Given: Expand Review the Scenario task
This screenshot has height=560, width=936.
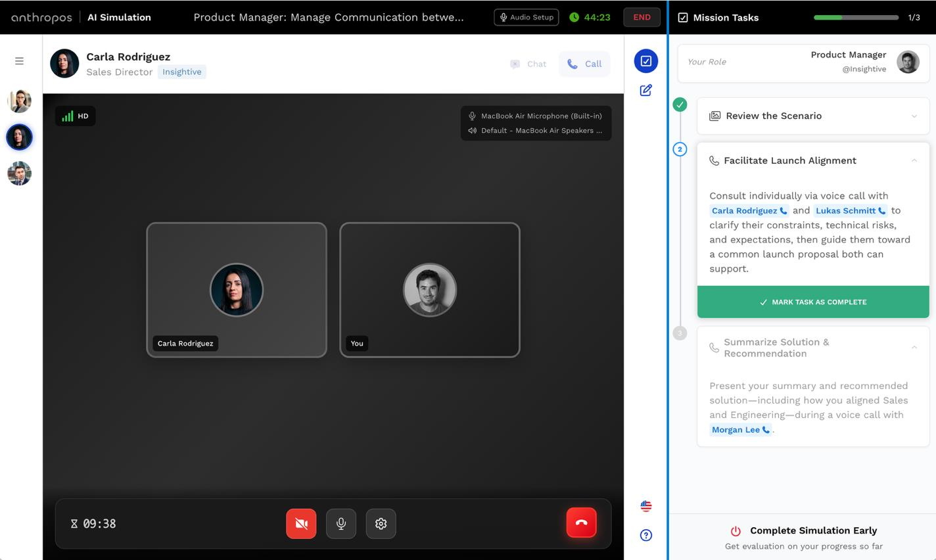Looking at the screenshot, I should (x=813, y=116).
